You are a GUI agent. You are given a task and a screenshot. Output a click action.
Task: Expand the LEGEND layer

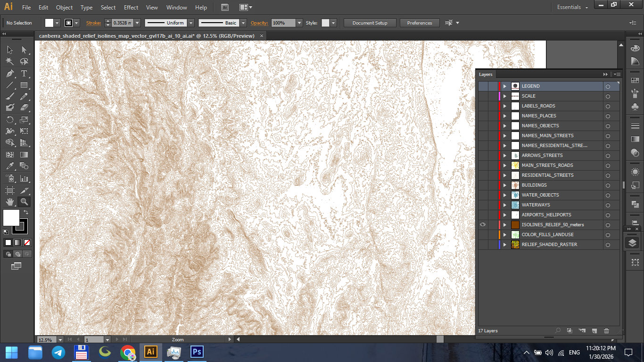505,86
